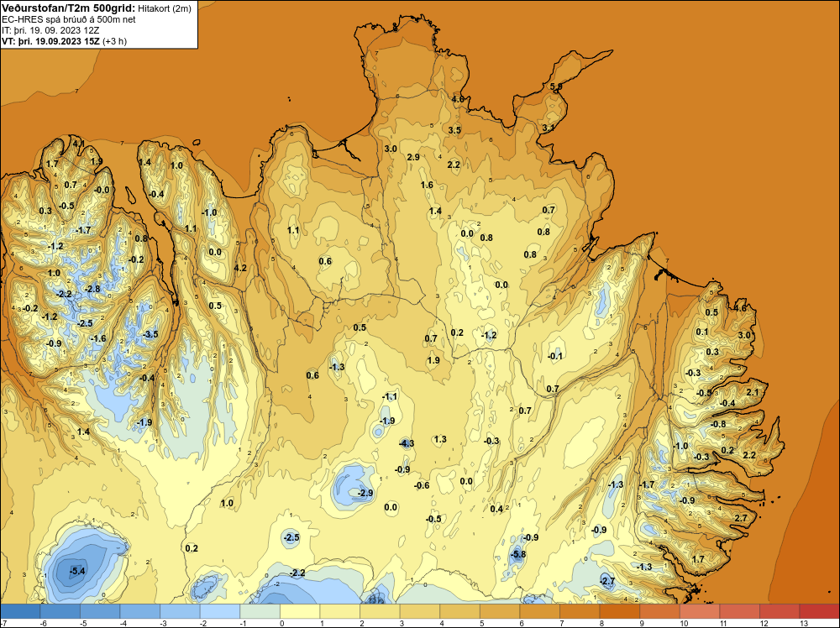The image size is (840, 628).
Task: Pick the color swatch between -3 and -2
Action: click(x=180, y=611)
